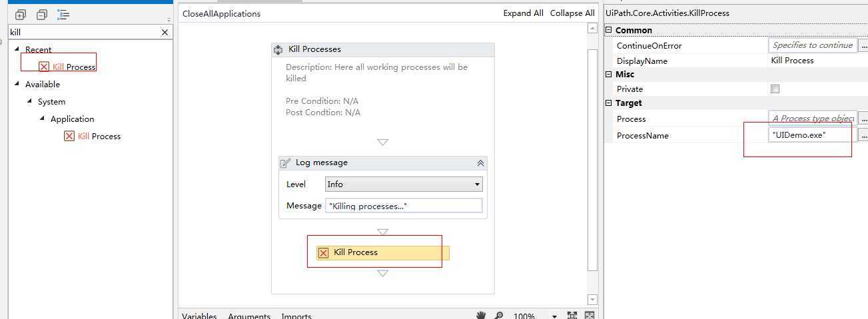Screen dimensions: 868x319
Task: Click the activity tree view icon
Action: (63, 14)
